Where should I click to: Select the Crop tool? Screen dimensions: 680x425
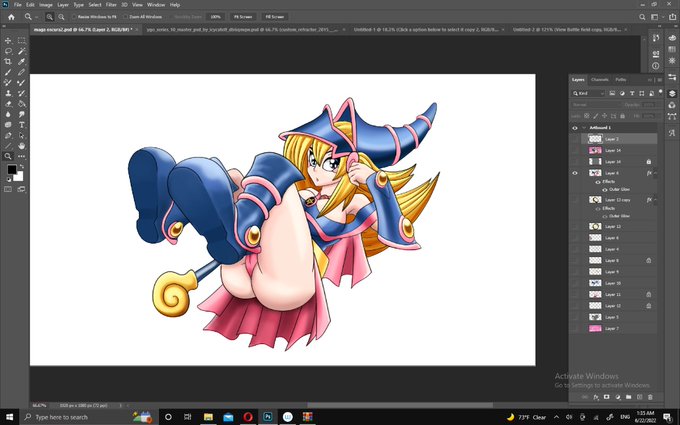coord(8,62)
